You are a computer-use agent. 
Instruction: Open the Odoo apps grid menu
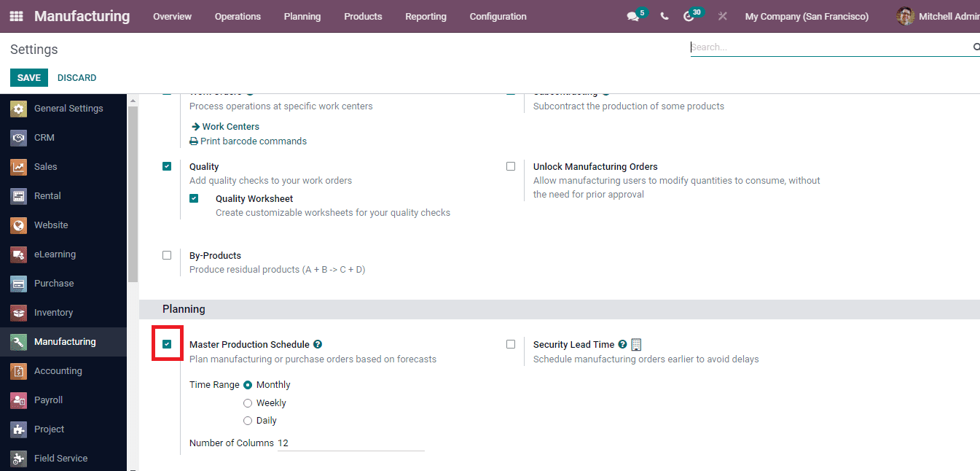(x=16, y=16)
